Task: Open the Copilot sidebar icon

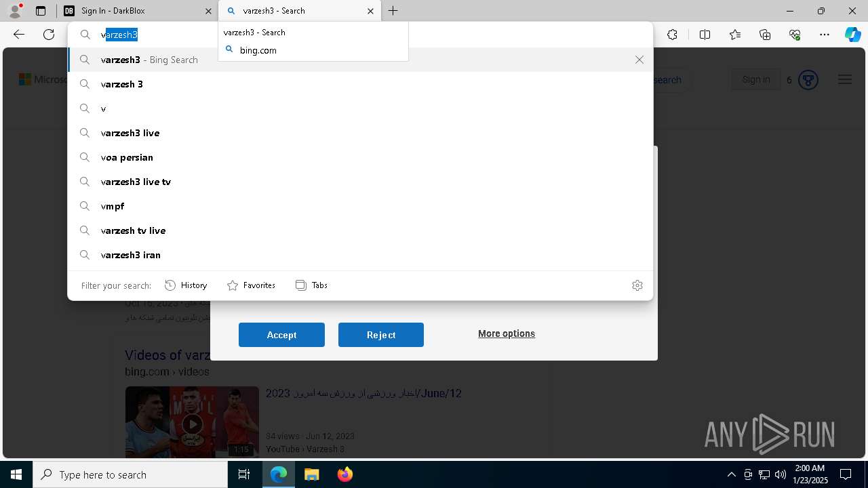Action: coord(852,35)
